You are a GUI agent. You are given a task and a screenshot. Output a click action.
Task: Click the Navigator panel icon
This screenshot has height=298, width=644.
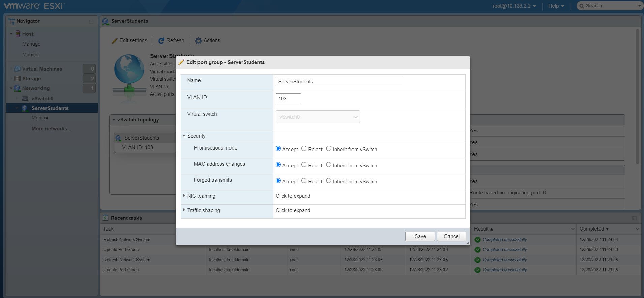click(x=11, y=21)
